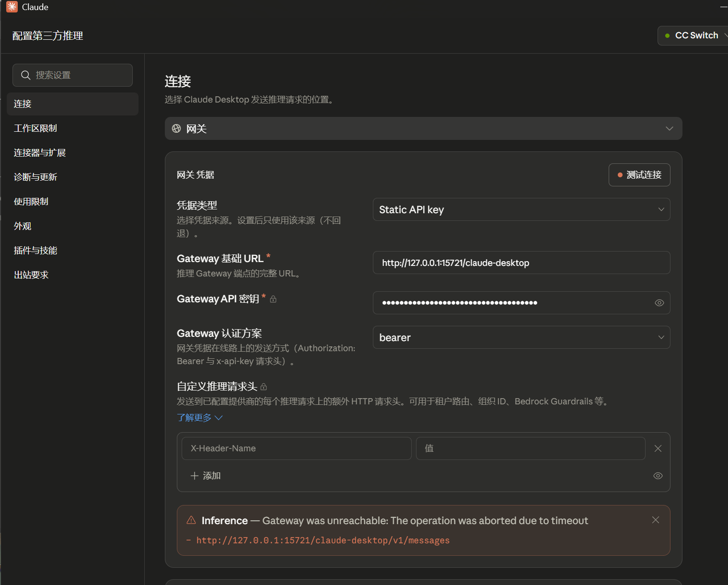Open the Static API key credential dropdown
This screenshot has width=728, height=585.
tap(521, 209)
